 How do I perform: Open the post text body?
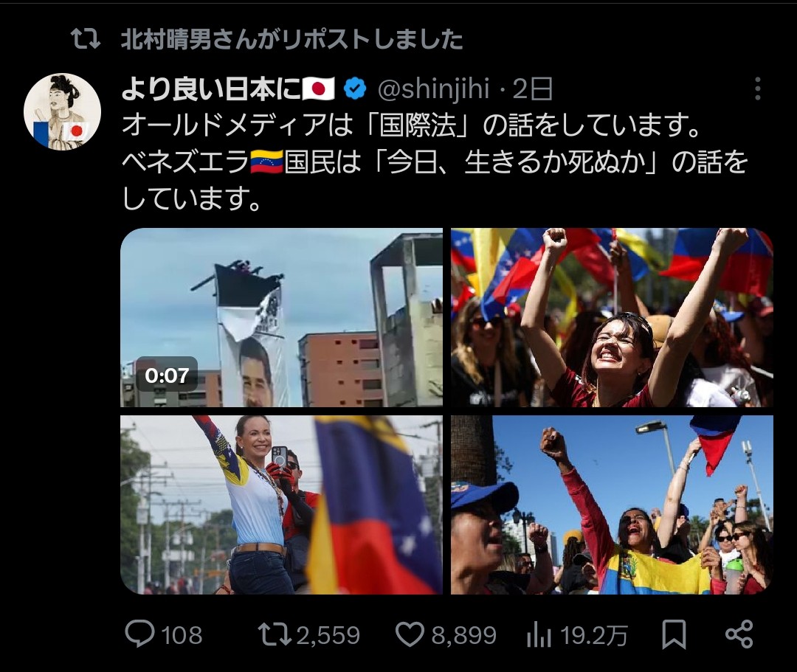click(435, 162)
